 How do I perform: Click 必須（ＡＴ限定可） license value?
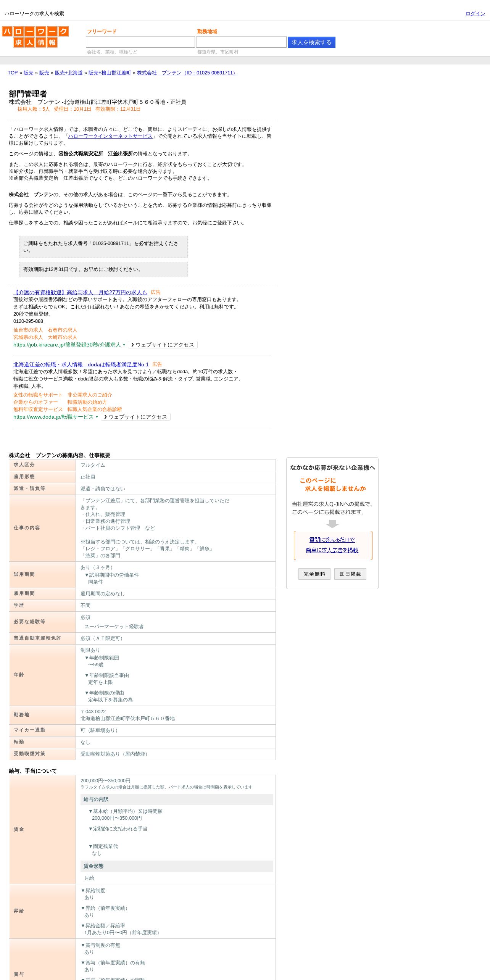pos(103,638)
